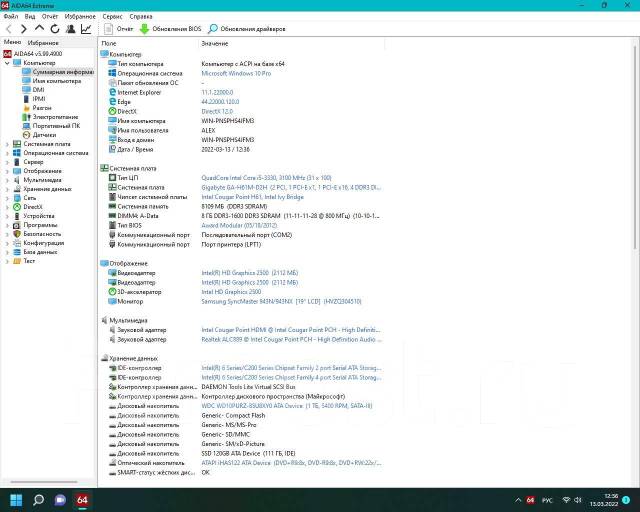Go up one level with Up arrow

39,28
